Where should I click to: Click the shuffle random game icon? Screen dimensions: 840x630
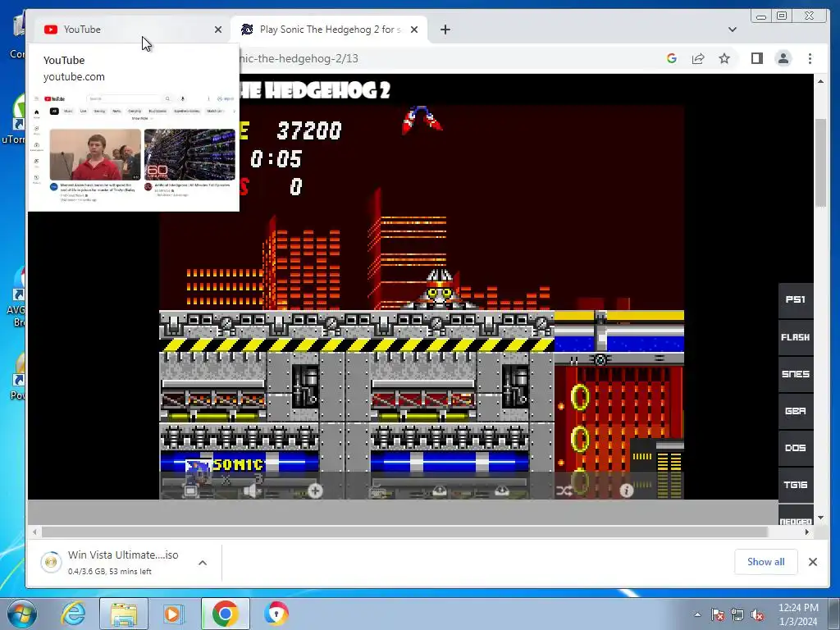(564, 491)
